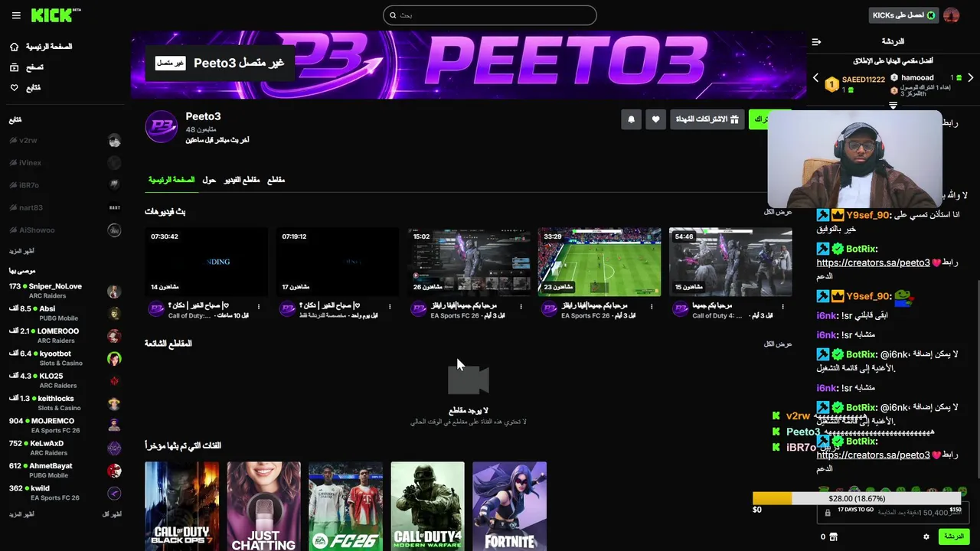The height and width of the screenshot is (551, 980).
Task: Open the Just Chatting category card
Action: [264, 506]
